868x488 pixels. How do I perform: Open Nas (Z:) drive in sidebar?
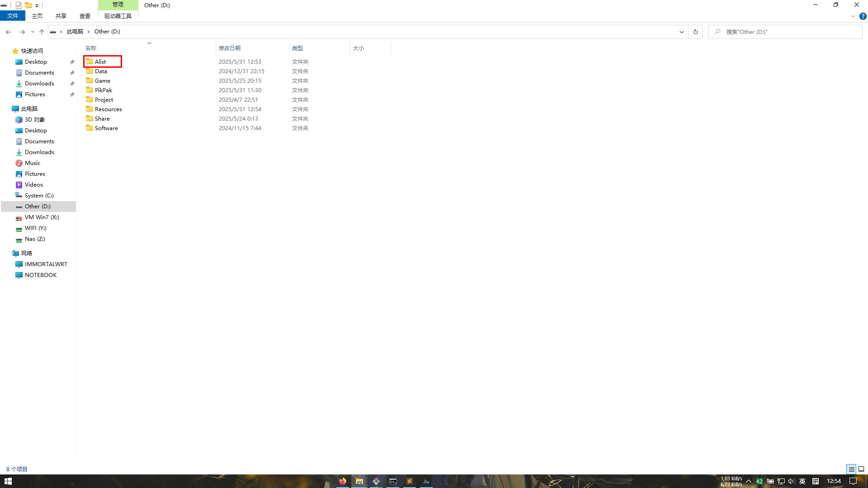coord(35,239)
